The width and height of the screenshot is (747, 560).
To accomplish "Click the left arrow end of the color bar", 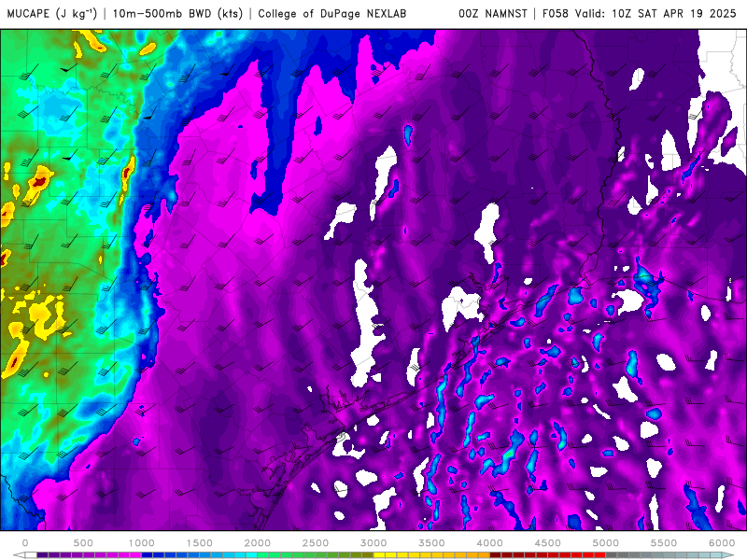I will click(x=19, y=555).
